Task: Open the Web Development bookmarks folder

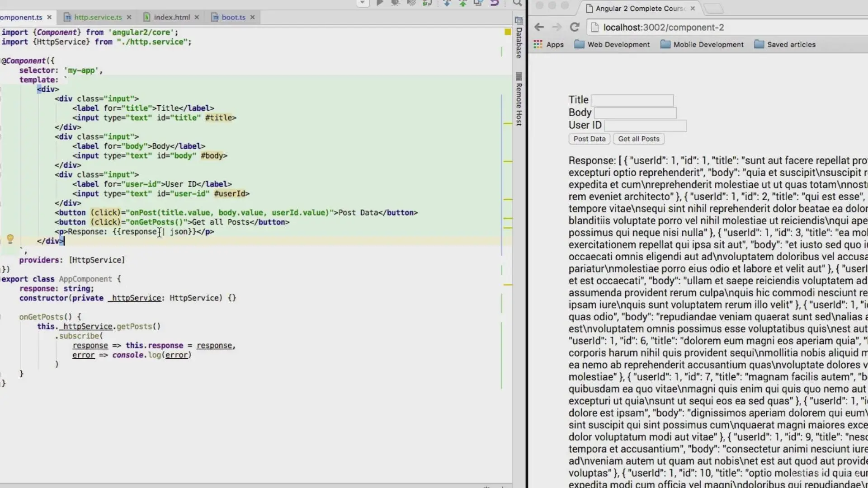Action: click(612, 44)
